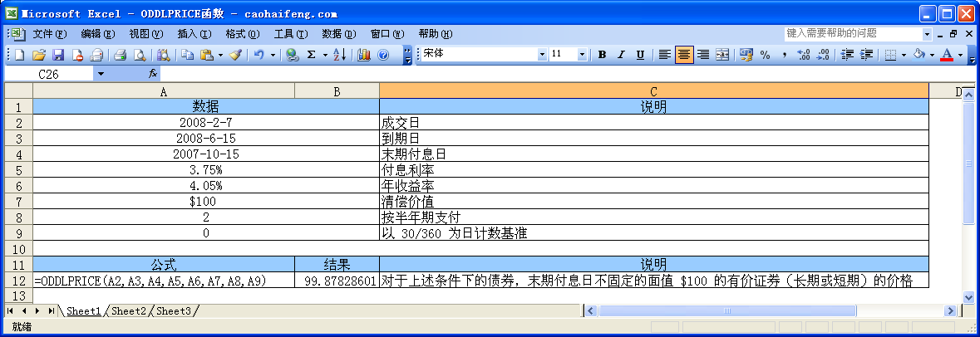This screenshot has height=337, width=980.
Task: Click the AutoSum sigma icon
Action: [311, 55]
